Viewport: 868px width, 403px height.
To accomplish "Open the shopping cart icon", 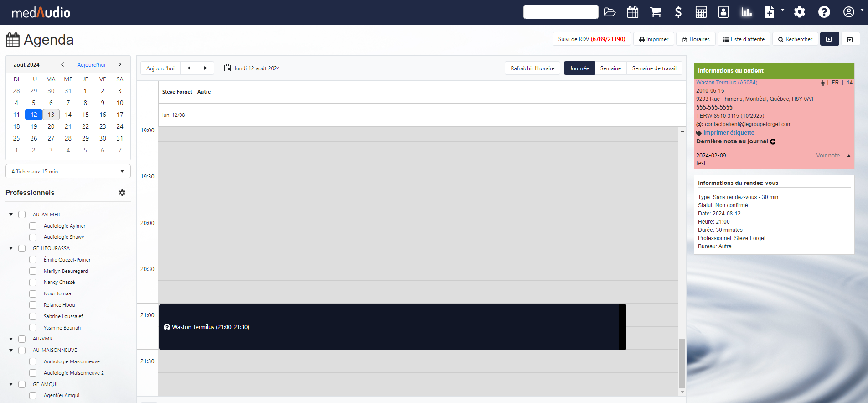I will [656, 12].
